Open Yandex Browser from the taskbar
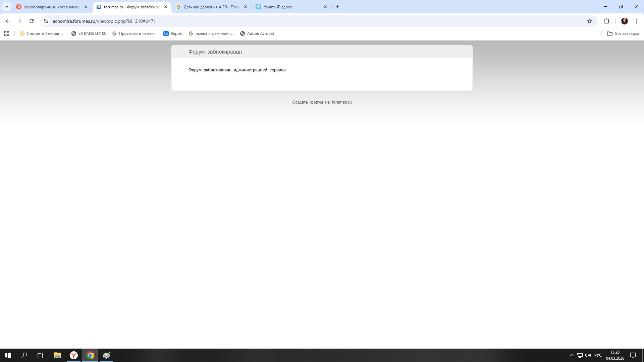 [x=74, y=355]
